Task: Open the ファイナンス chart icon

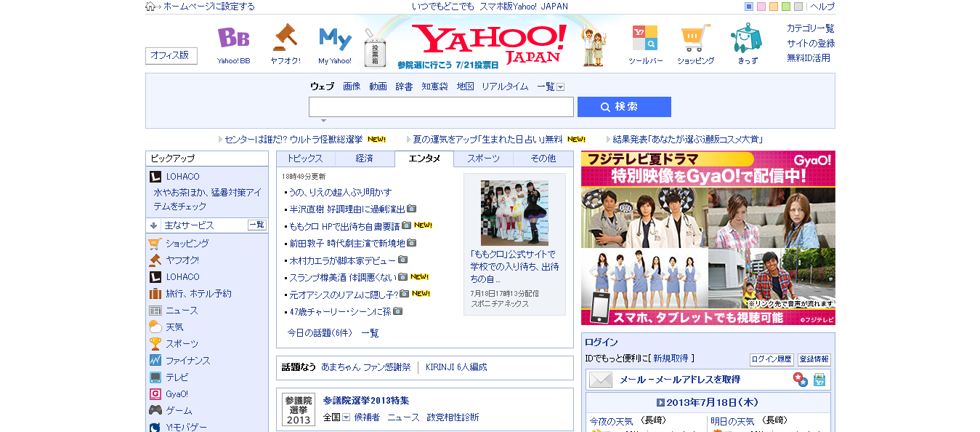Action: click(x=155, y=361)
